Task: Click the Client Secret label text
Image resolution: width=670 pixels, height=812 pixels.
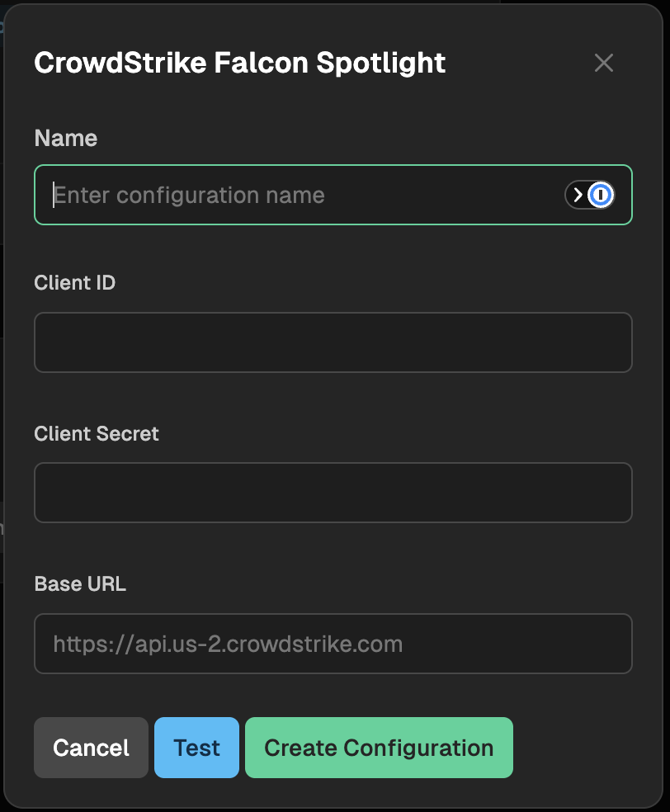Action: pyautogui.click(x=97, y=433)
